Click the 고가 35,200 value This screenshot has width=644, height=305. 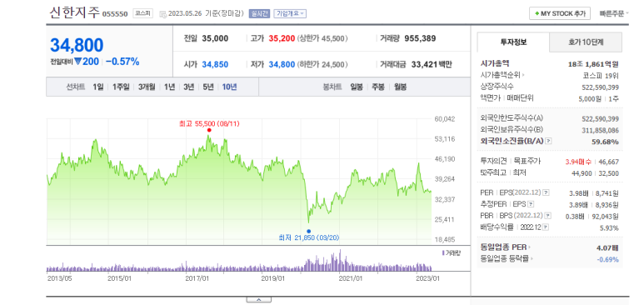point(282,38)
